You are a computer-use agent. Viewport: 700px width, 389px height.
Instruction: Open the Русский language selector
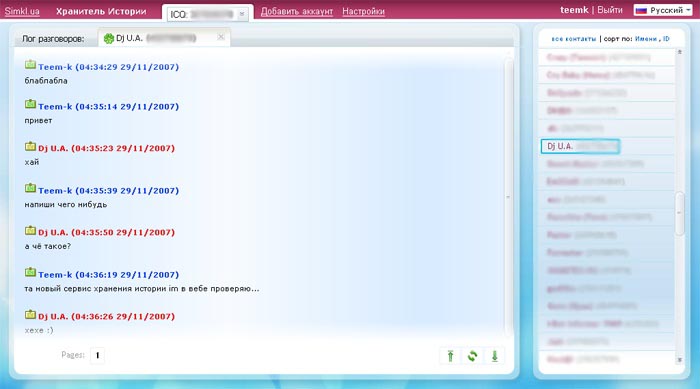tap(663, 10)
